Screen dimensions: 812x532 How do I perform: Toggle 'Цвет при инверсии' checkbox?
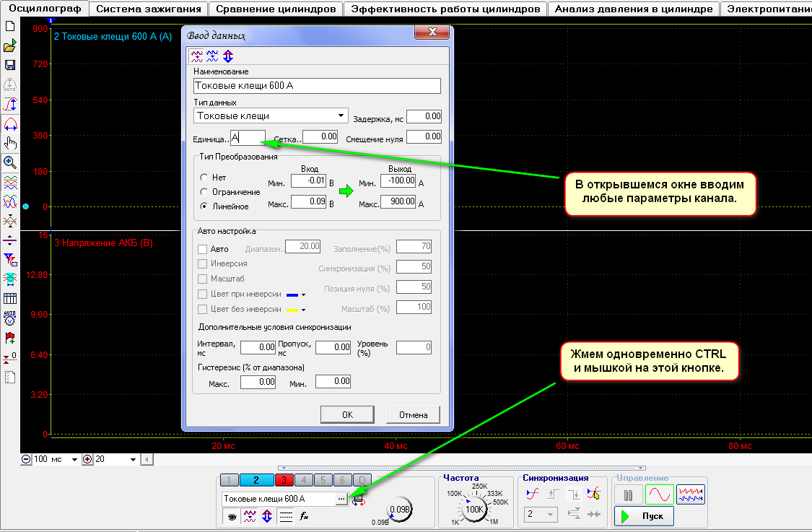coord(203,294)
